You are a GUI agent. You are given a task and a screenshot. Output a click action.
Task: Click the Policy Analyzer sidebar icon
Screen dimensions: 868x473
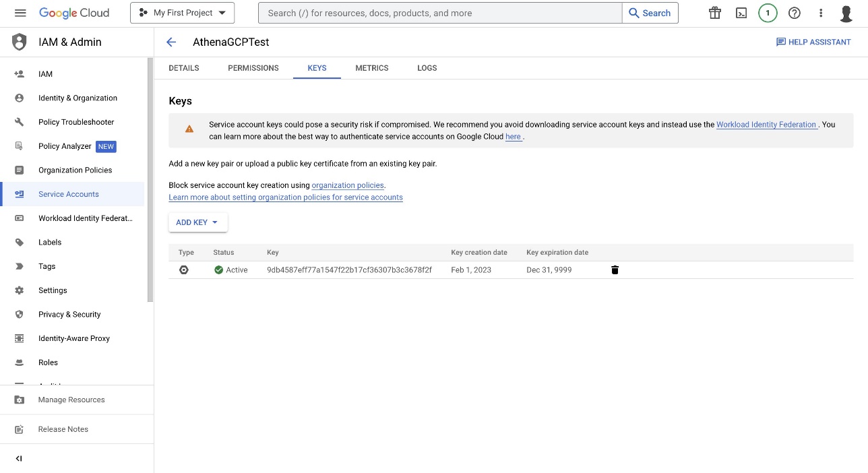pyautogui.click(x=20, y=146)
